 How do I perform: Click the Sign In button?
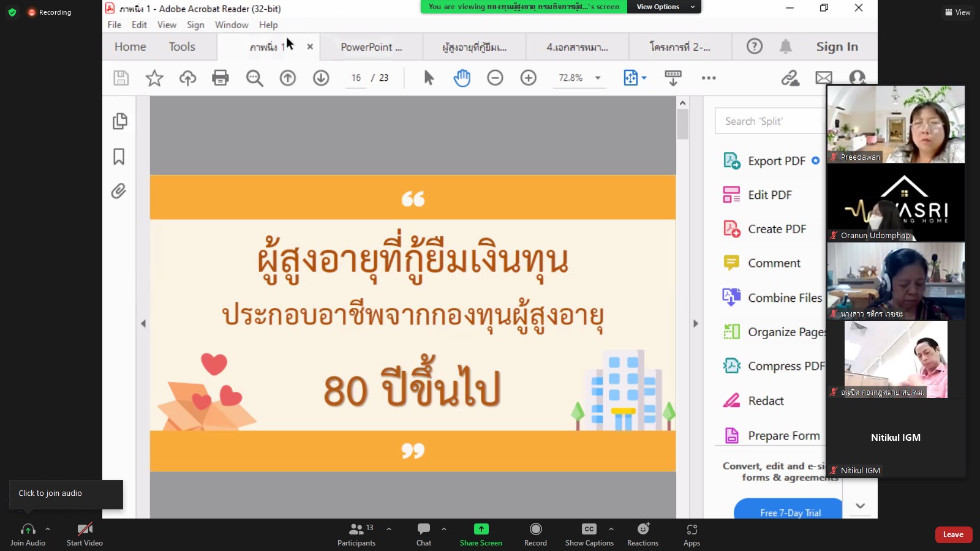click(837, 47)
